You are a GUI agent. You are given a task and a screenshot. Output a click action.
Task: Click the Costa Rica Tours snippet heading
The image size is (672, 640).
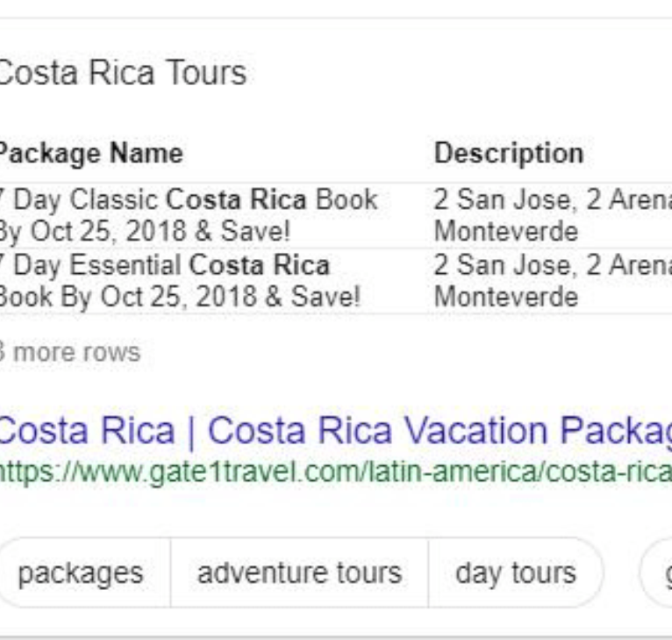point(122,73)
